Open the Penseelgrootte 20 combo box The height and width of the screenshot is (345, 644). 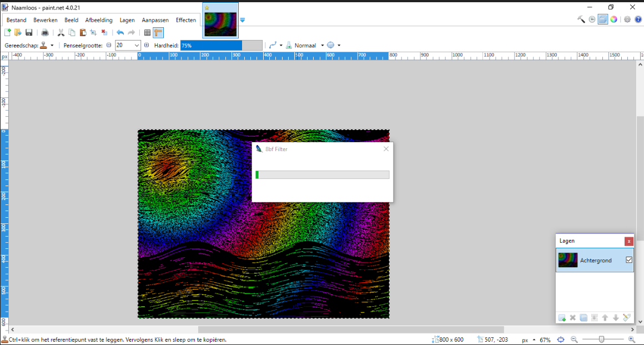(x=128, y=45)
